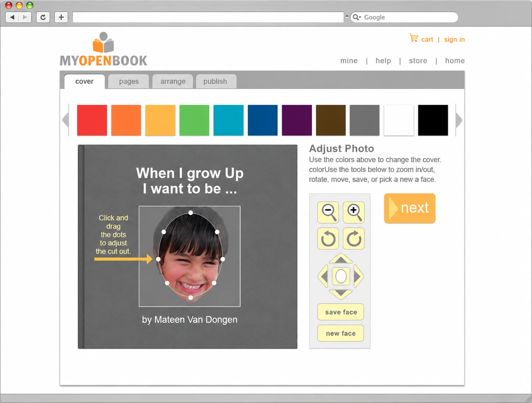Screen dimensions: 532x403
Task: Select the black cover color
Action: 433,120
